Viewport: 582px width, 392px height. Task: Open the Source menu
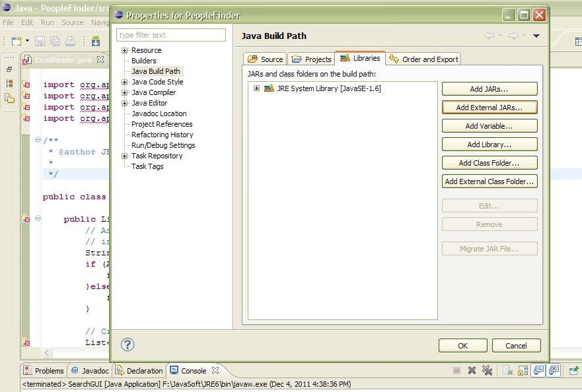pyautogui.click(x=71, y=22)
